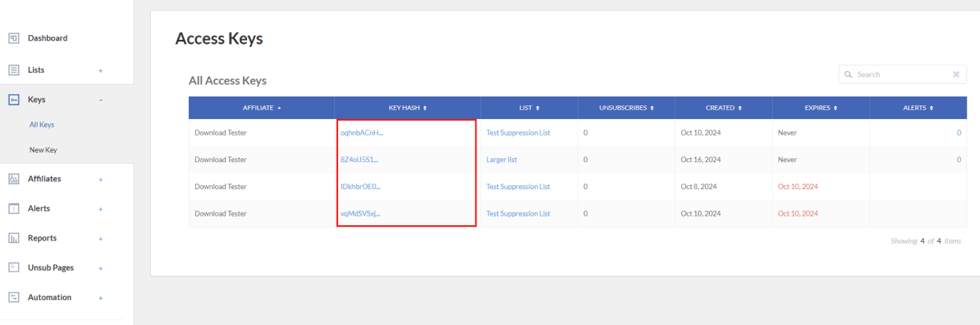Image resolution: width=980 pixels, height=325 pixels.
Task: Open the Reports menu label
Action: click(42, 238)
